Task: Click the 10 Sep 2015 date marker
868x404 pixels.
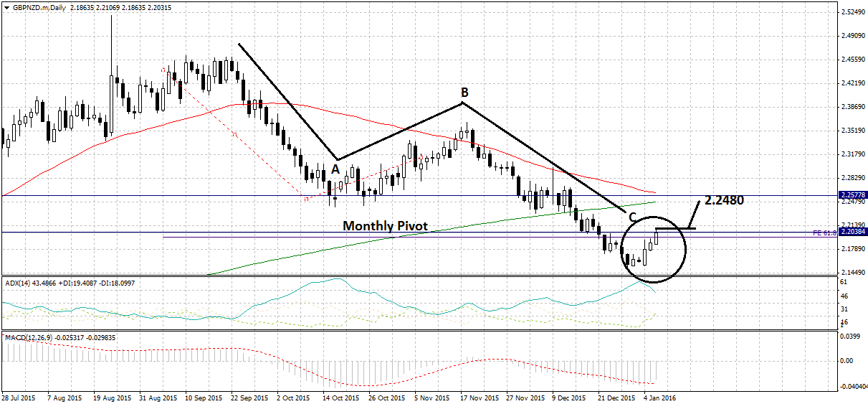Action: click(201, 397)
